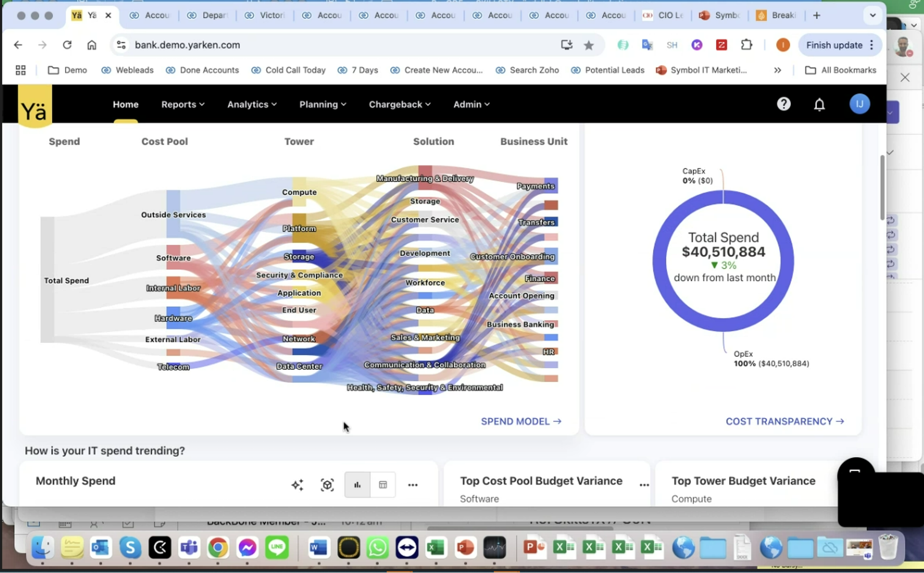Expand the Planning menu
Viewport: 924px width, 573px height.
click(322, 104)
